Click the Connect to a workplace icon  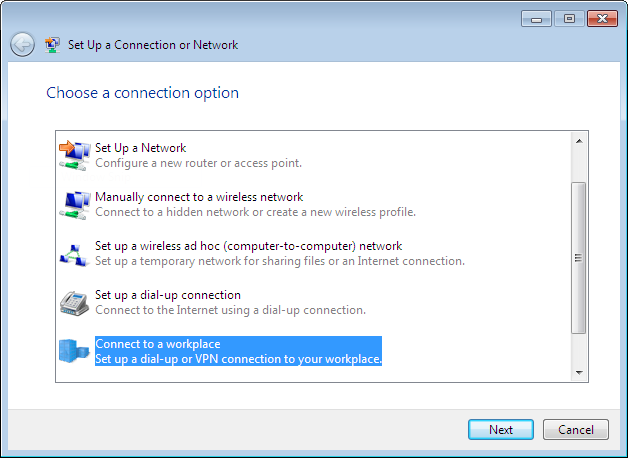75,351
